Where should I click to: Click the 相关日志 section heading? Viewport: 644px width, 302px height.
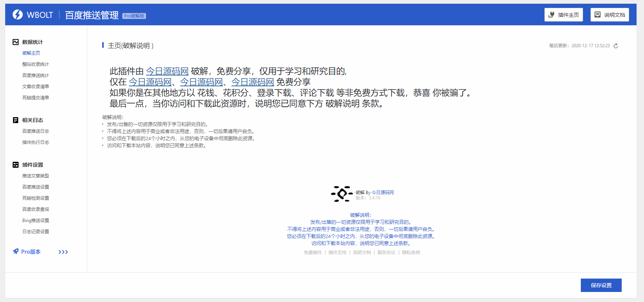coord(33,120)
